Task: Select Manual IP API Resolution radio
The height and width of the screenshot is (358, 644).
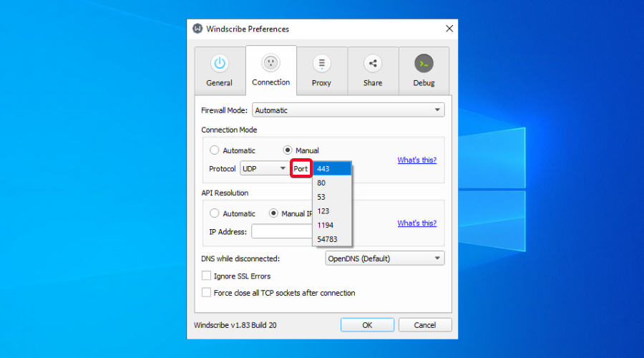Action: (x=273, y=213)
